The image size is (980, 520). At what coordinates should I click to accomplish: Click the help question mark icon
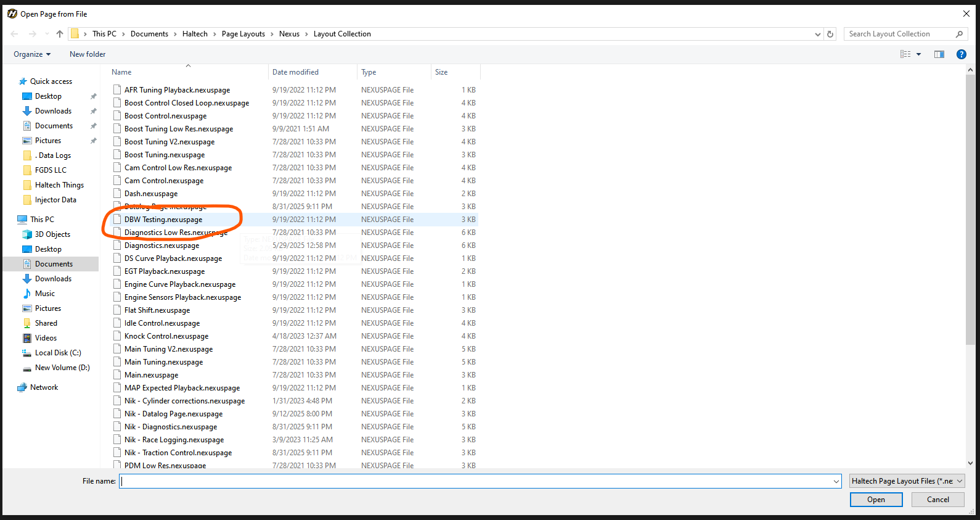pyautogui.click(x=961, y=54)
